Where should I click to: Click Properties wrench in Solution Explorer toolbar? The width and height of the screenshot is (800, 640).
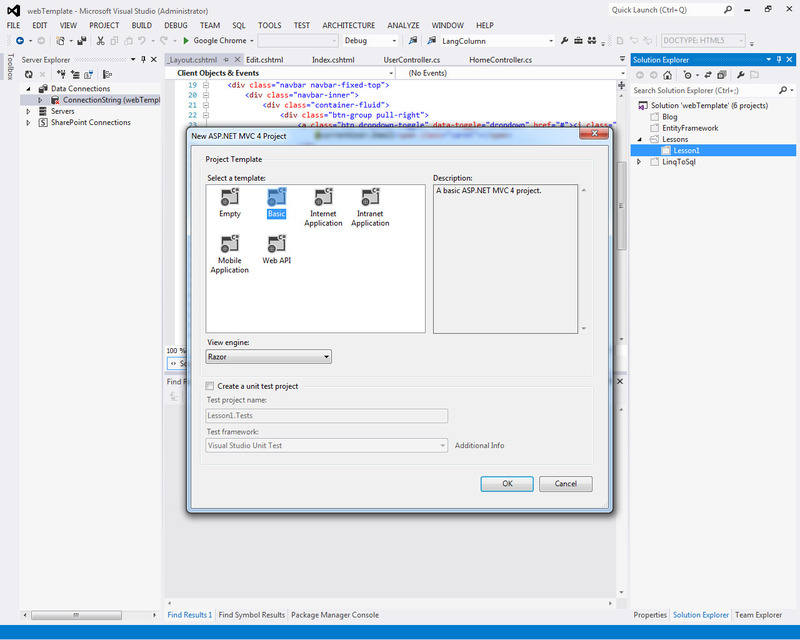tap(740, 75)
